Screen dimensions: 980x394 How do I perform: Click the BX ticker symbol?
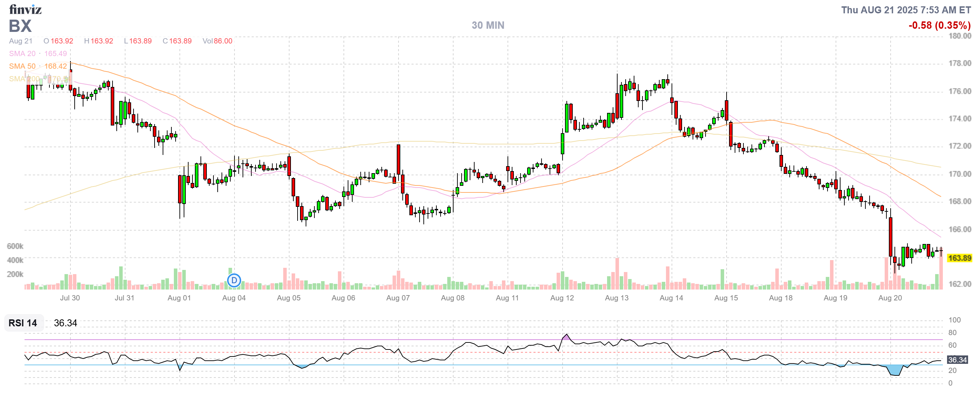click(20, 26)
